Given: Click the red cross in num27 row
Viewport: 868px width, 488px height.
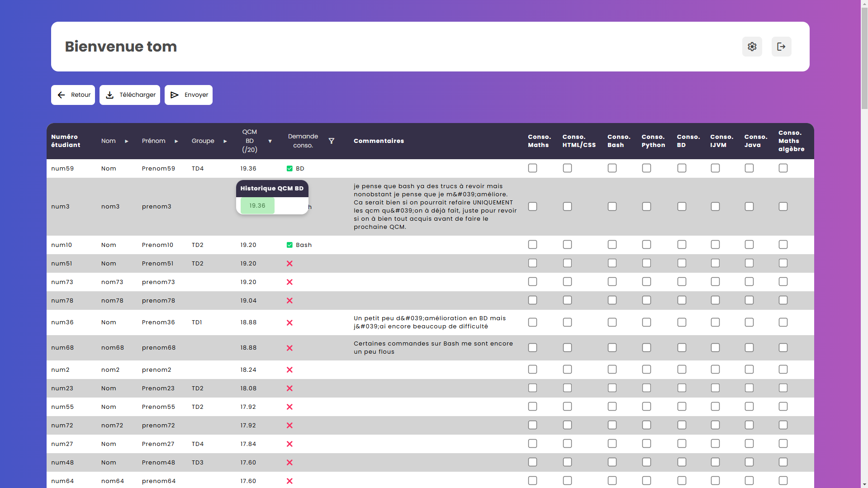Looking at the screenshot, I should point(289,444).
